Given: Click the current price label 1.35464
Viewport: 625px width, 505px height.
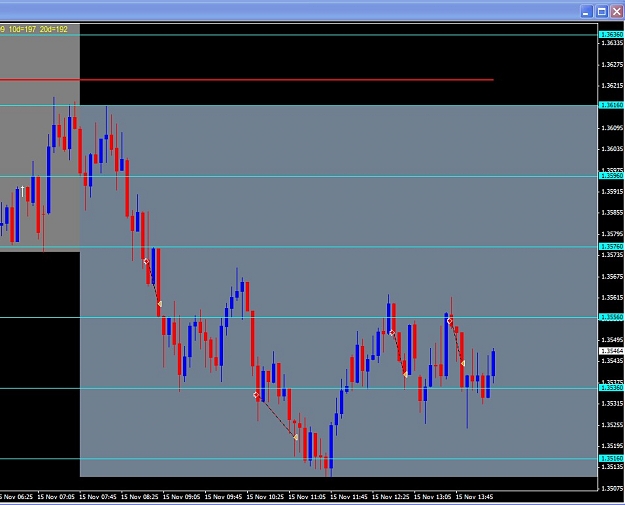Looking at the screenshot, I should click(611, 351).
